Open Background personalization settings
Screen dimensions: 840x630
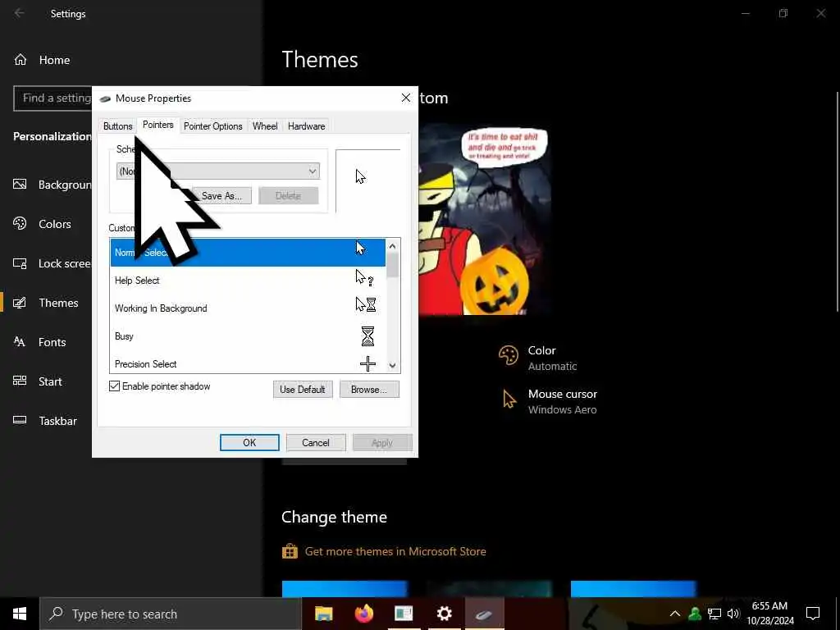[52, 185]
